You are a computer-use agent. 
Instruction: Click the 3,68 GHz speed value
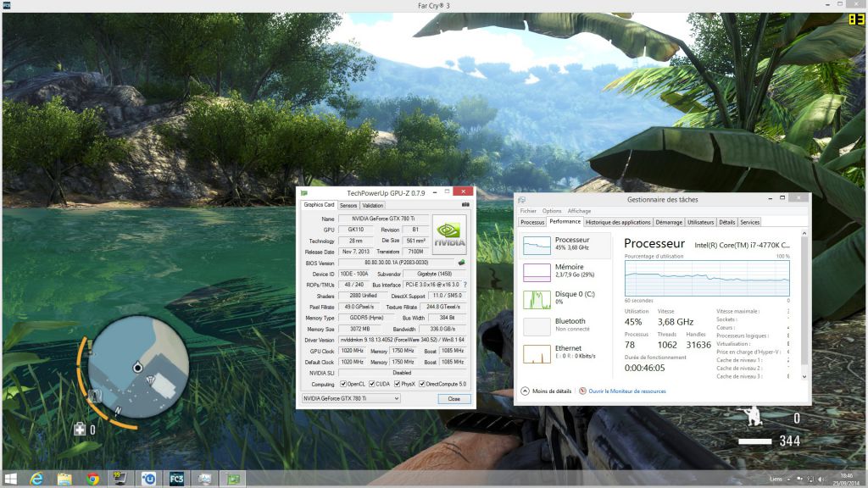click(x=676, y=322)
